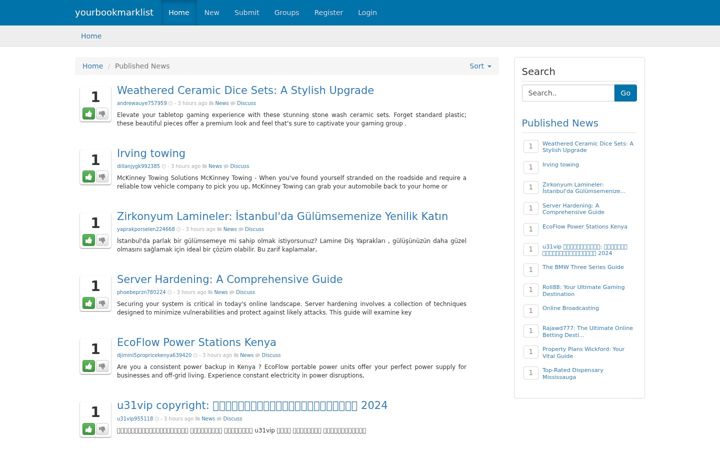The width and height of the screenshot is (720, 450).
Task: Upvote the Server Hardening post
Action: (89, 303)
